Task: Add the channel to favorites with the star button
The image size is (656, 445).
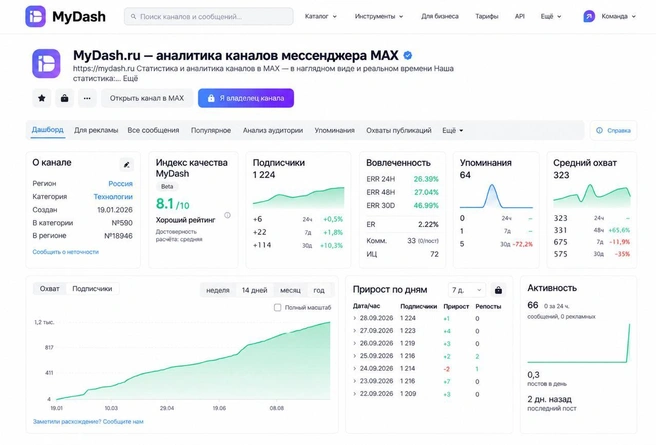Action: click(42, 98)
